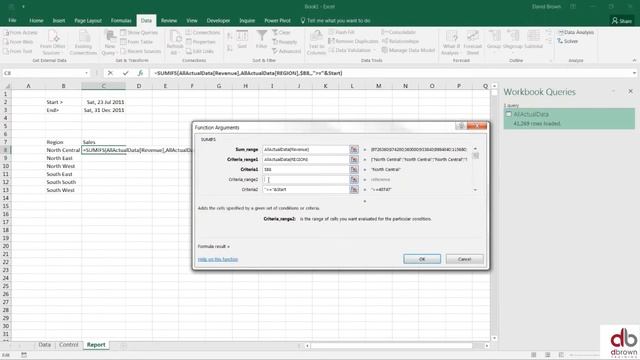Click range selector for Criteria2
Image resolution: width=640 pixels, height=360 pixels.
[x=354, y=189]
